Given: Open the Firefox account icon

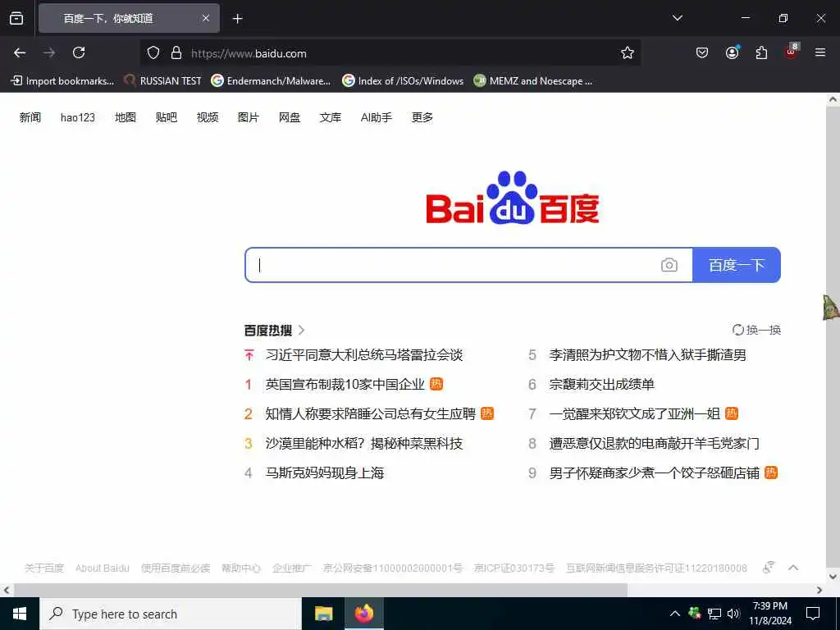Looking at the screenshot, I should (x=732, y=52).
